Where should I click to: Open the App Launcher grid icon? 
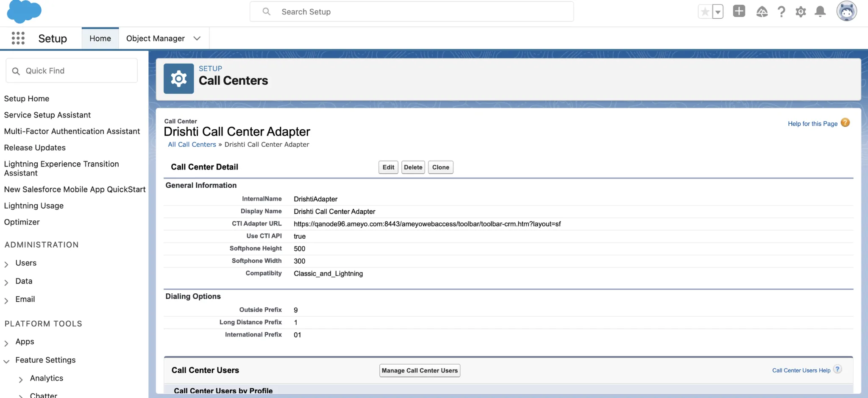pyautogui.click(x=18, y=38)
